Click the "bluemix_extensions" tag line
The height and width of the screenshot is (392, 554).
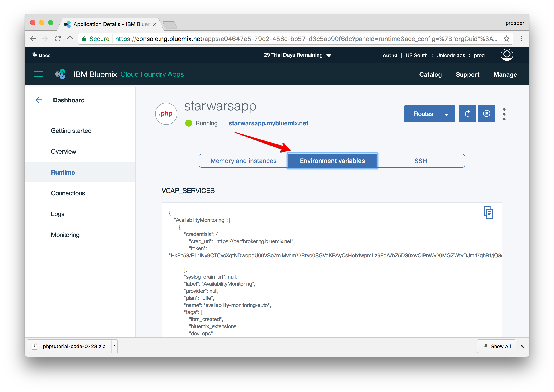click(214, 326)
